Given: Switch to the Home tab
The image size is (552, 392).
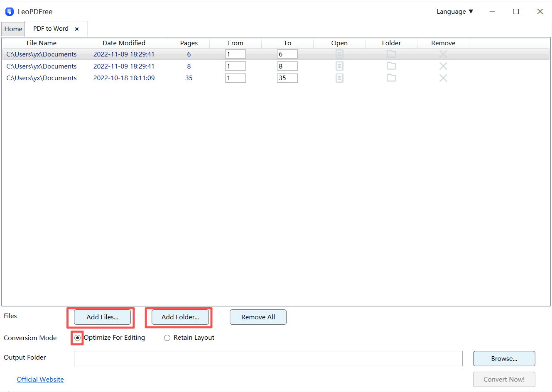Looking at the screenshot, I should coord(13,29).
